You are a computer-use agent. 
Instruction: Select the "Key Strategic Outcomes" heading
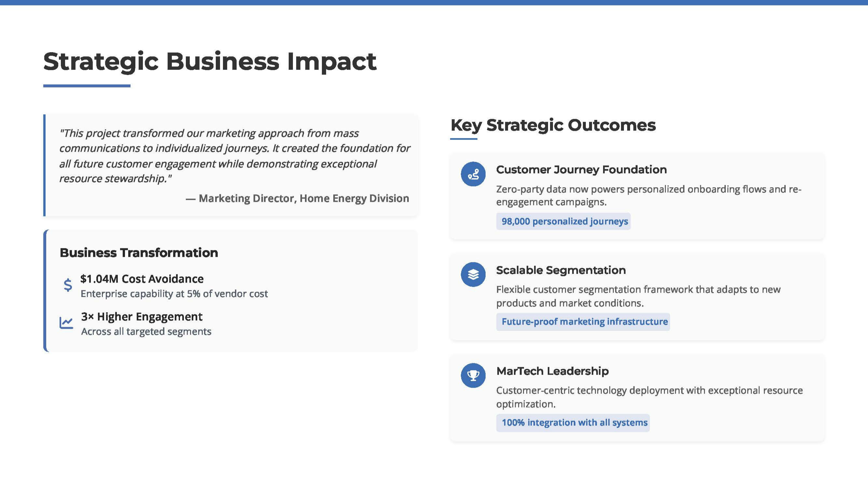[553, 125]
